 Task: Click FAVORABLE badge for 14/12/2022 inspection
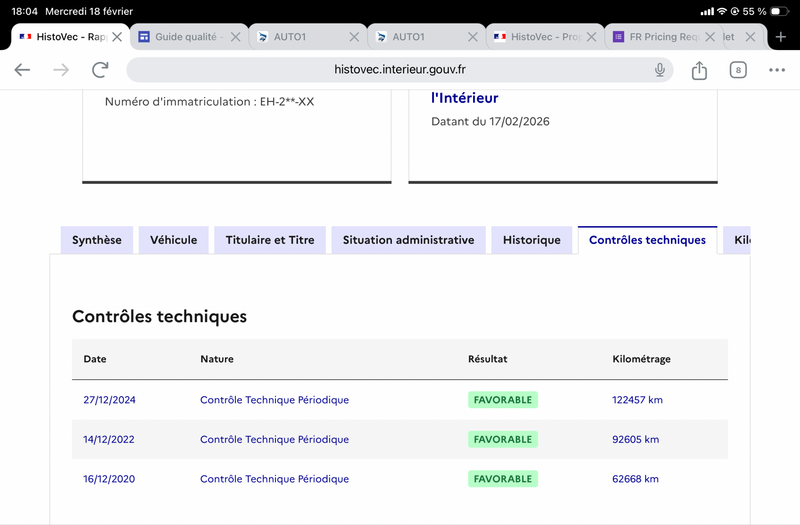[502, 440]
